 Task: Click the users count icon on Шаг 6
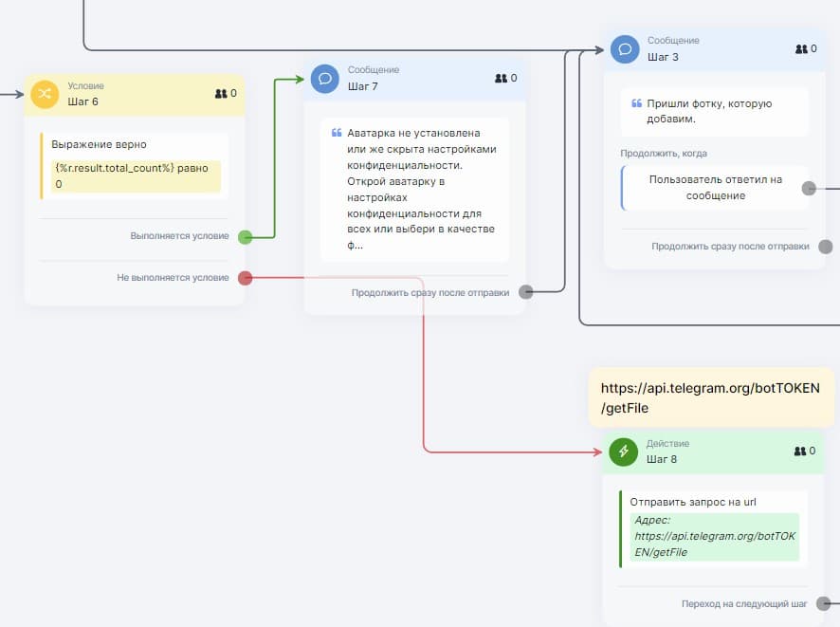coord(221,94)
